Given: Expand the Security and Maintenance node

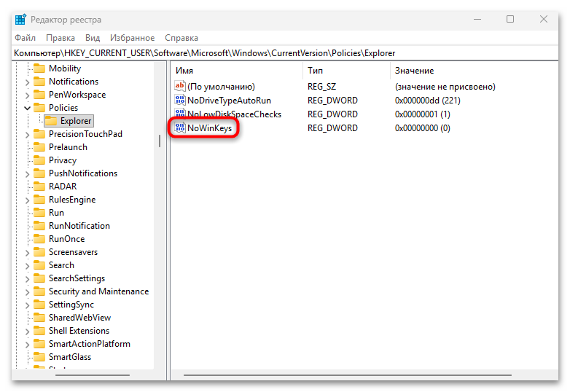Looking at the screenshot, I should pos(27,292).
